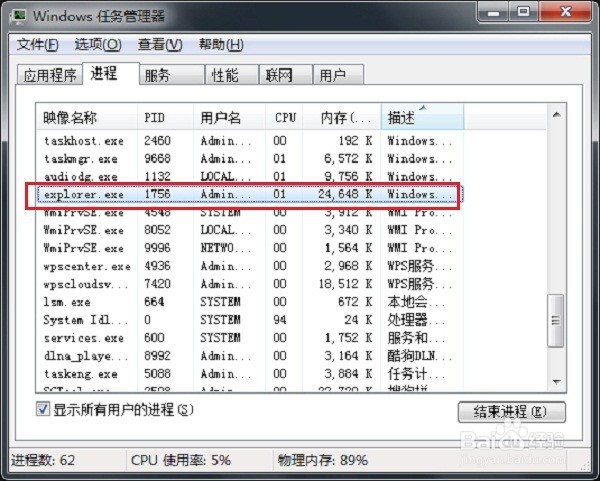
Task: Close the Task Manager window
Action: coord(566,13)
